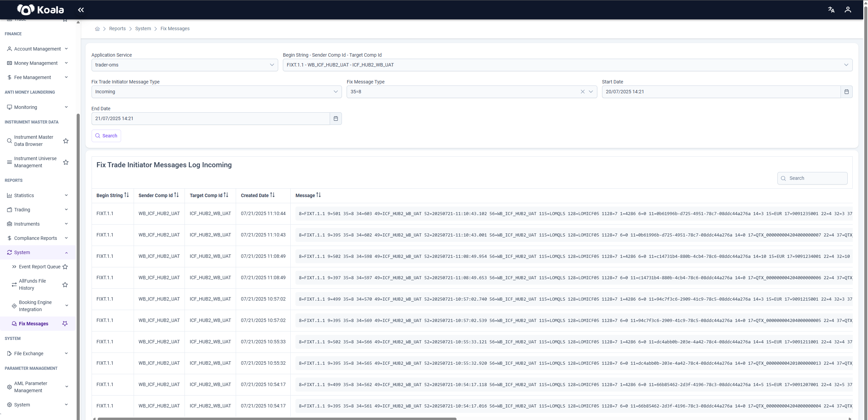Sort by Created Date column
Viewport: 868px width, 420px height.
pyautogui.click(x=257, y=195)
